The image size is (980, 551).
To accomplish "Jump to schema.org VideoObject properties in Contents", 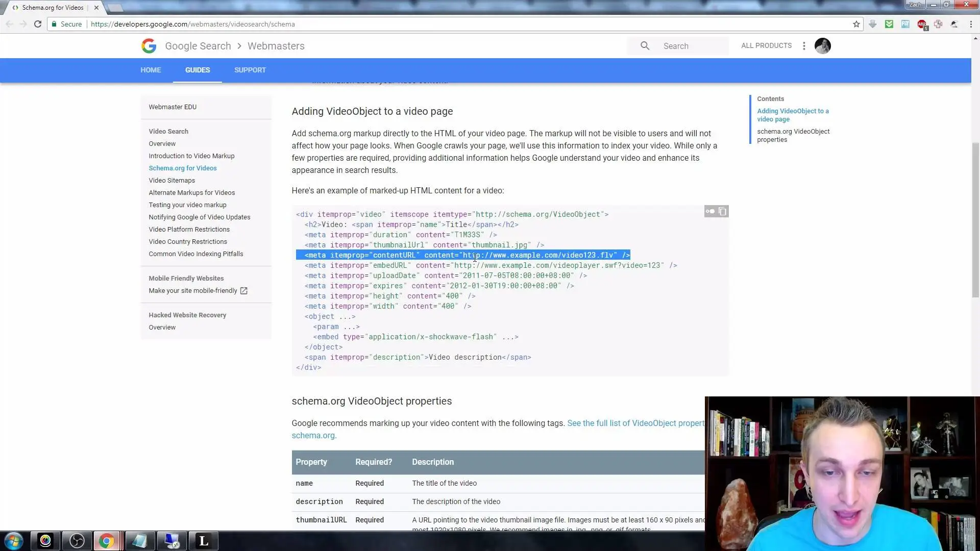I will coord(793,136).
